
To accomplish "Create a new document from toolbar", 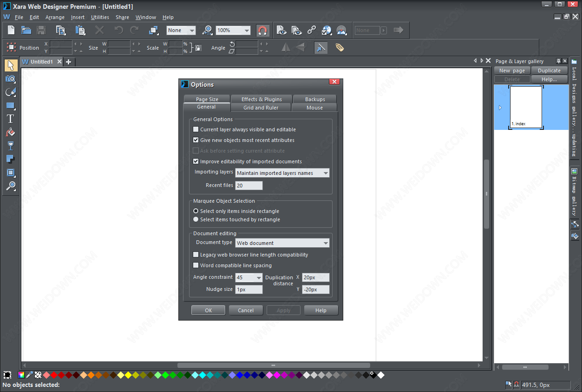I will click(x=11, y=30).
